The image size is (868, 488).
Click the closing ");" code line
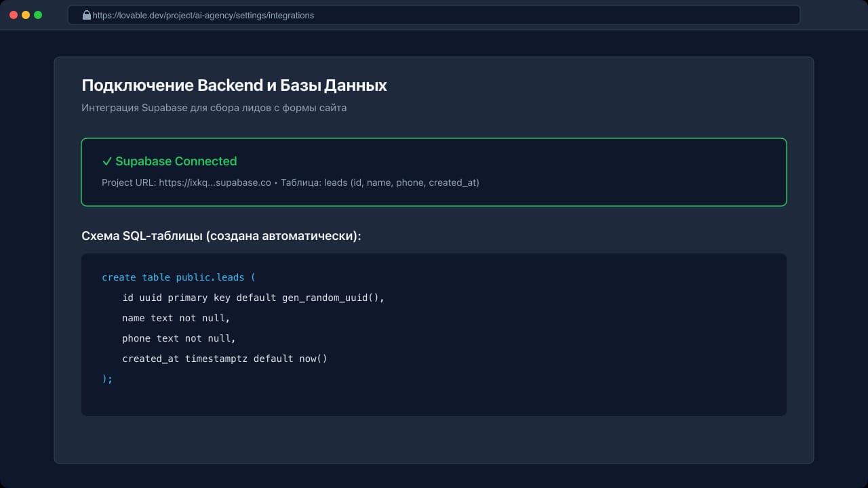[107, 379]
